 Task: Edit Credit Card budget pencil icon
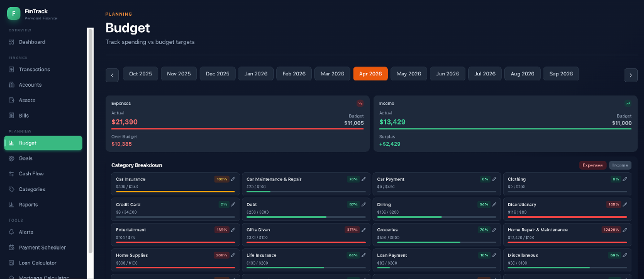coord(233,204)
